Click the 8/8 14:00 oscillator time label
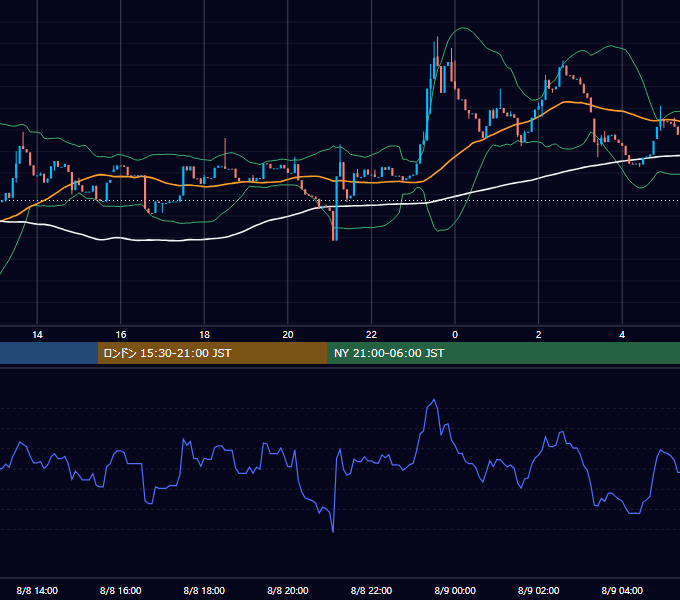Image resolution: width=680 pixels, height=600 pixels. tap(37, 590)
